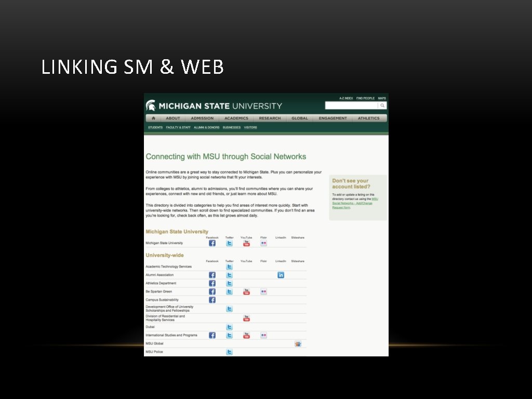The image size is (532, 399).
Task: Click the home icon in navigation bar
Action: pos(153,118)
